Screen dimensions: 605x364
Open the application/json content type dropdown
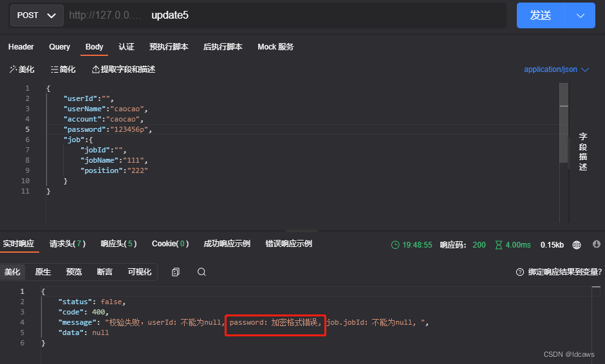tap(556, 69)
